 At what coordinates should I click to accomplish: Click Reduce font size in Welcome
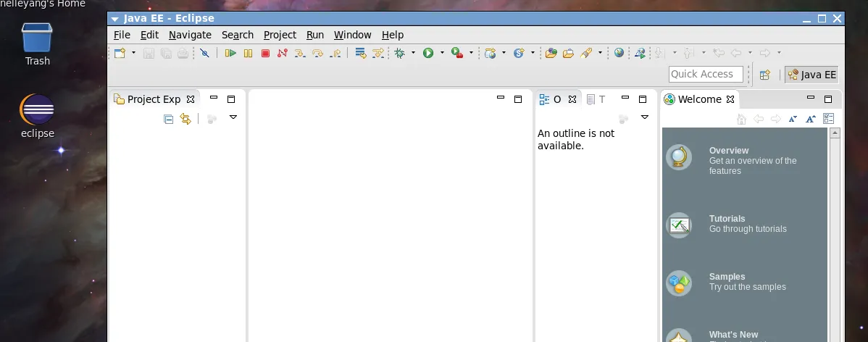(793, 118)
